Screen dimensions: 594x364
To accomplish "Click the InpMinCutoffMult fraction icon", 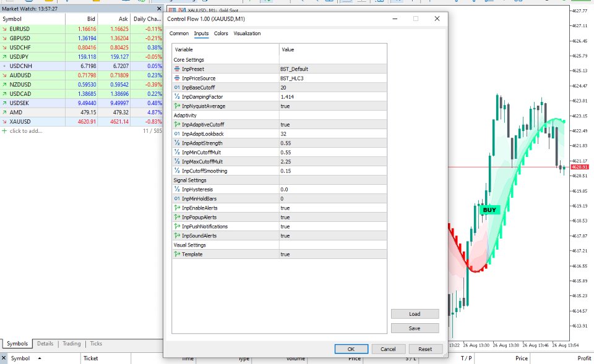I will pyautogui.click(x=177, y=153).
